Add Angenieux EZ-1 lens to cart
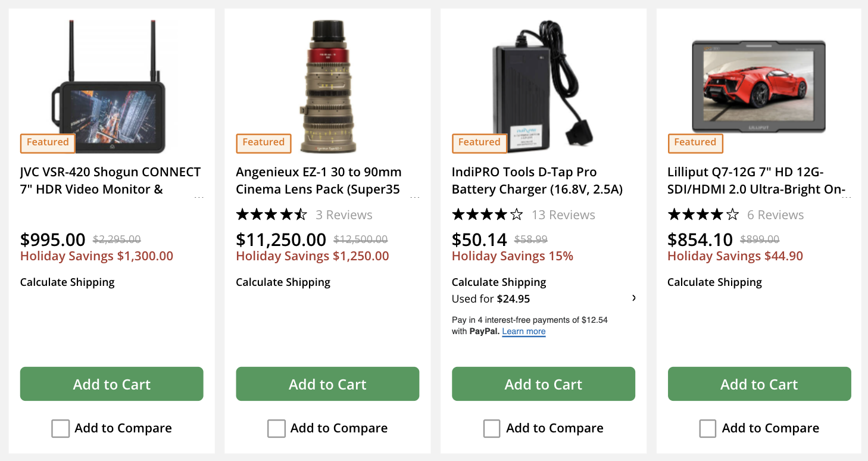This screenshot has height=461, width=868. point(327,384)
